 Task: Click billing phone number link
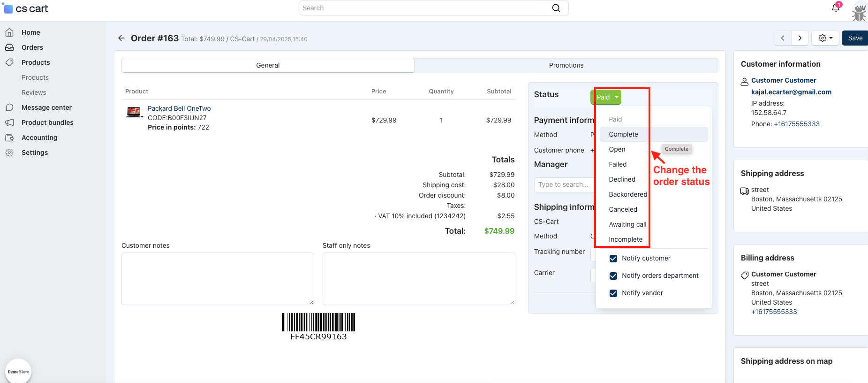(774, 312)
